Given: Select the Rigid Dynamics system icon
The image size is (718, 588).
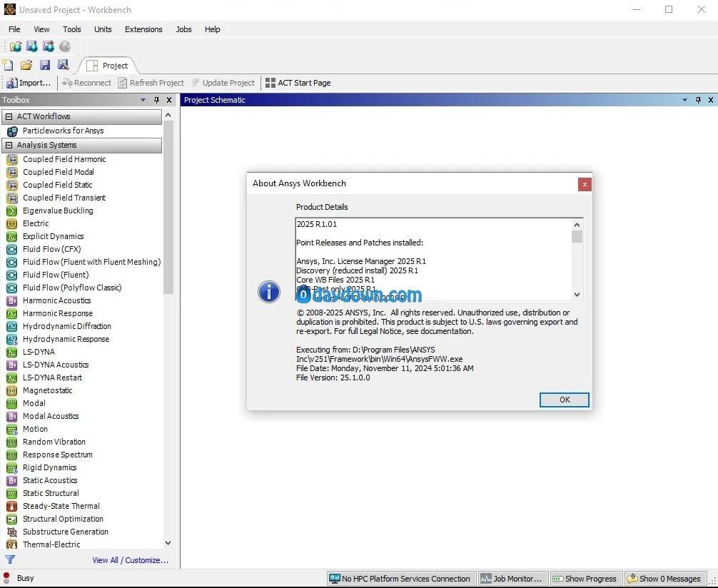Looking at the screenshot, I should coord(12,467).
